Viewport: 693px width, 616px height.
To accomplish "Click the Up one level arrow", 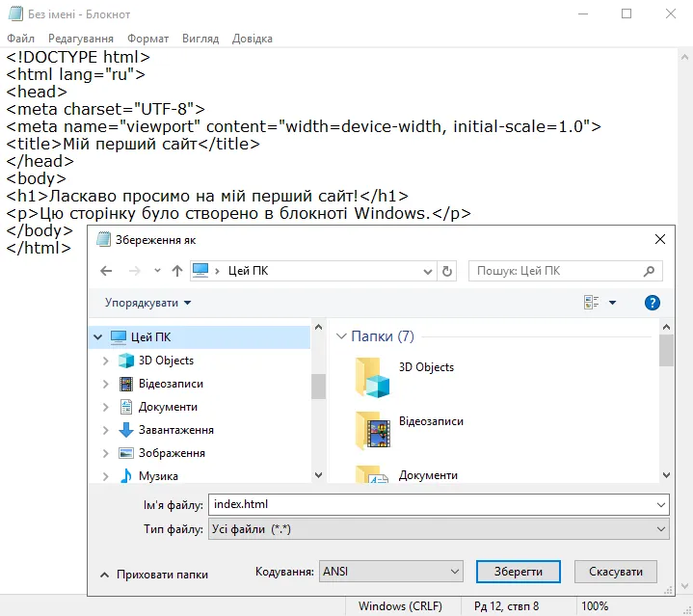I will (x=177, y=271).
